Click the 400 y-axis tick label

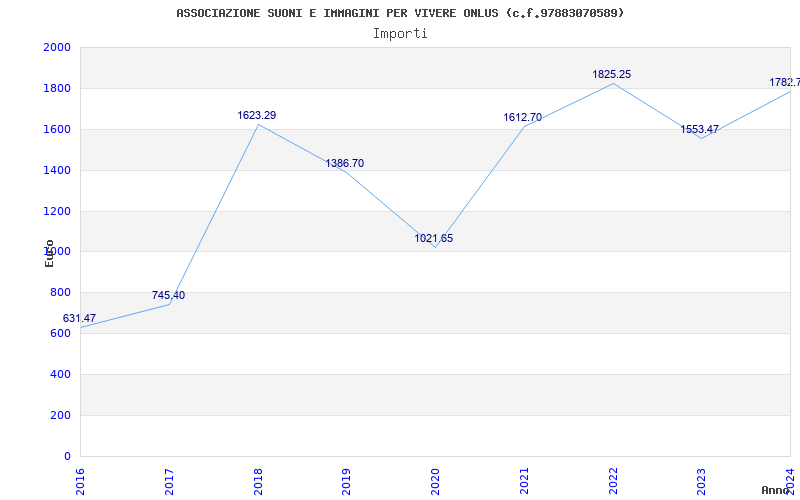[x=61, y=374]
